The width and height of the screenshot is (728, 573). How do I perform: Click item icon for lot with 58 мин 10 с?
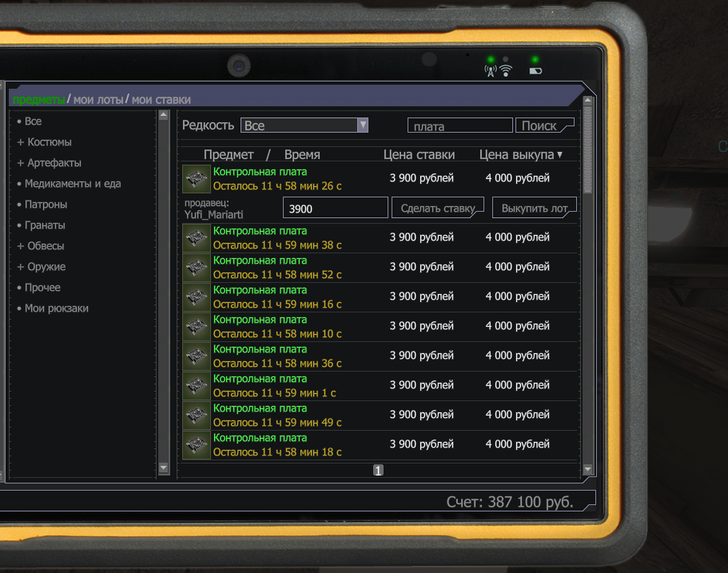click(197, 327)
